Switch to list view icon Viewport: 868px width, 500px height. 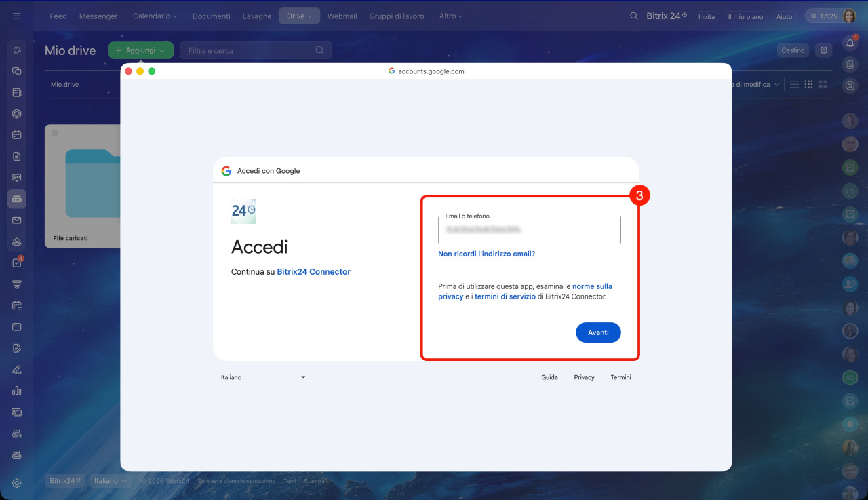tap(794, 85)
